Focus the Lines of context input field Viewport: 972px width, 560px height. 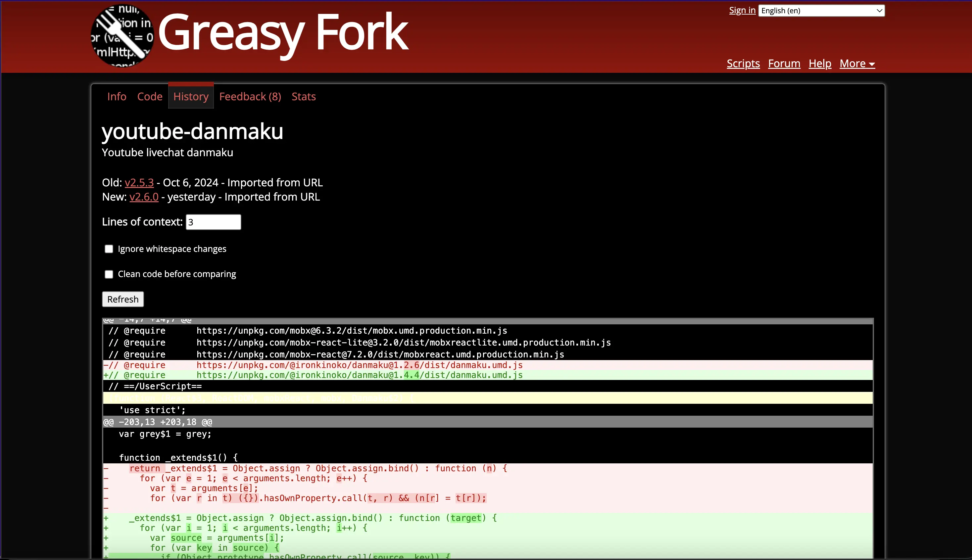pyautogui.click(x=214, y=222)
